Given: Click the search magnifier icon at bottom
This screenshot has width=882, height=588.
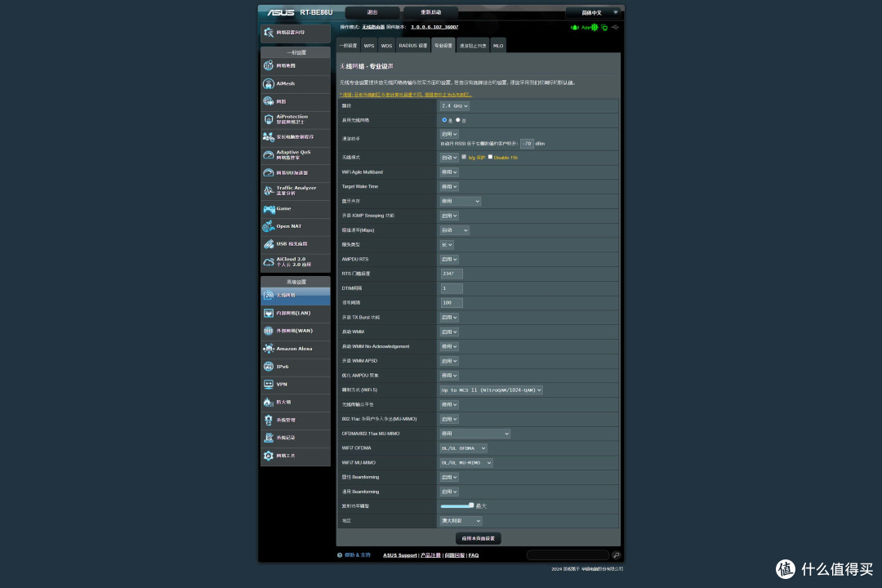Looking at the screenshot, I should [x=616, y=555].
